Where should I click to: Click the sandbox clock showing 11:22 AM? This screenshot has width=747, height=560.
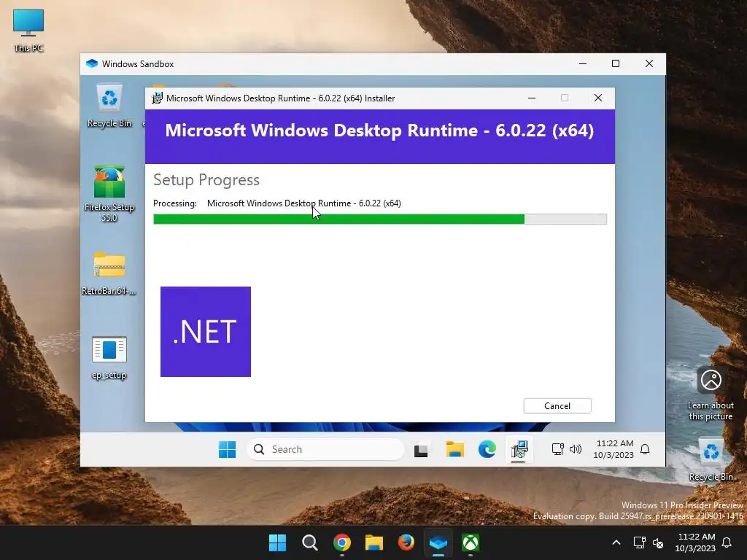(614, 449)
